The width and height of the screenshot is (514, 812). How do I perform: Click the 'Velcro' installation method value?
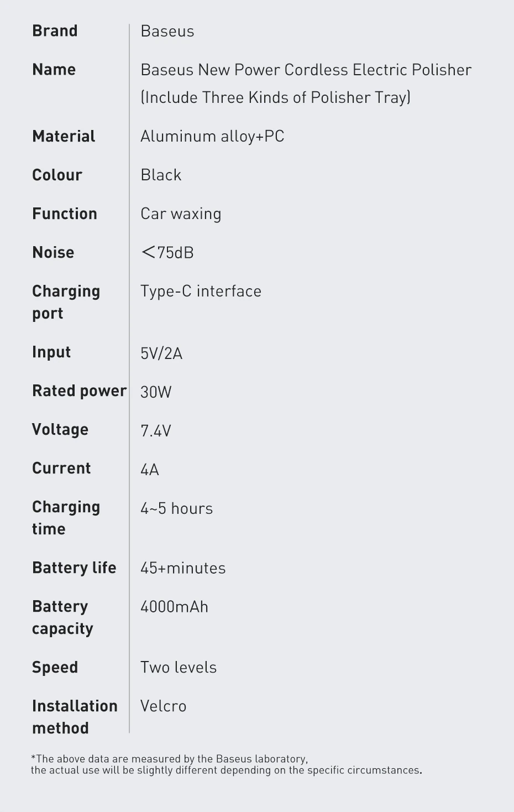(163, 706)
